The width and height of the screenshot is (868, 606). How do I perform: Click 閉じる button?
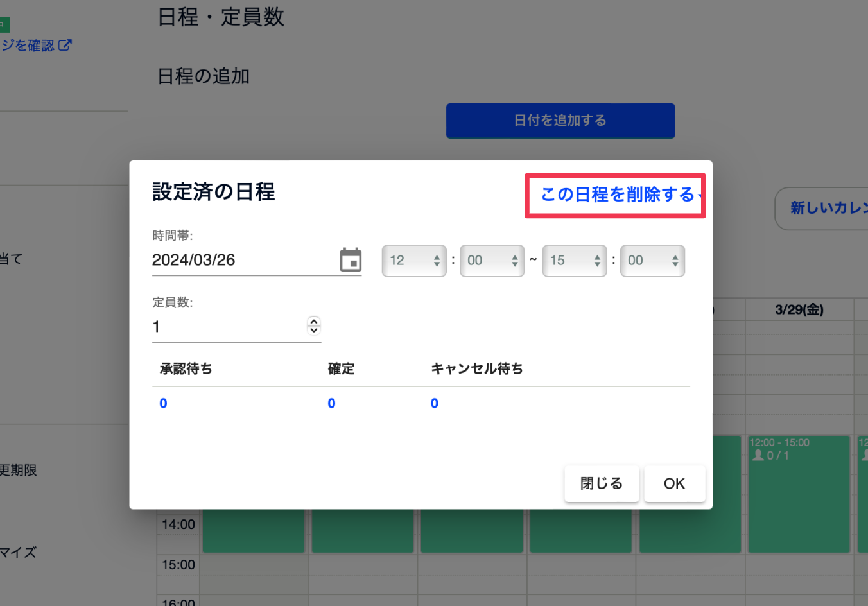pyautogui.click(x=602, y=483)
